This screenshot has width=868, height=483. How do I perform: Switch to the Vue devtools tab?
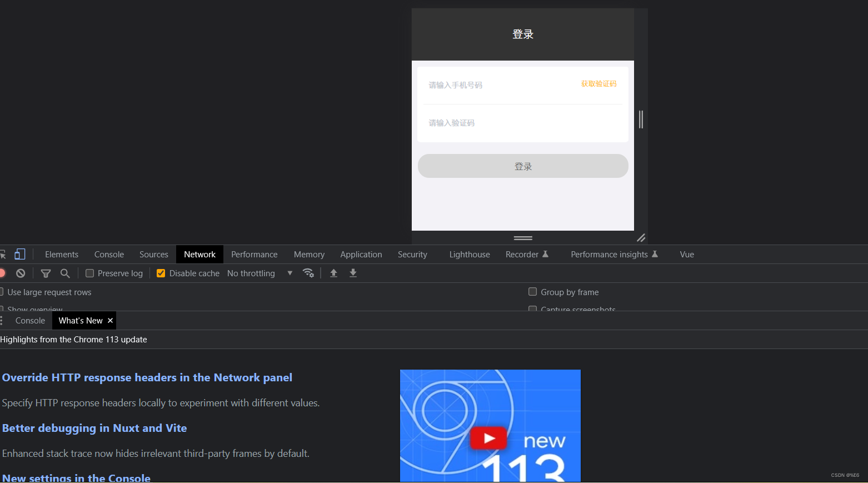point(687,254)
